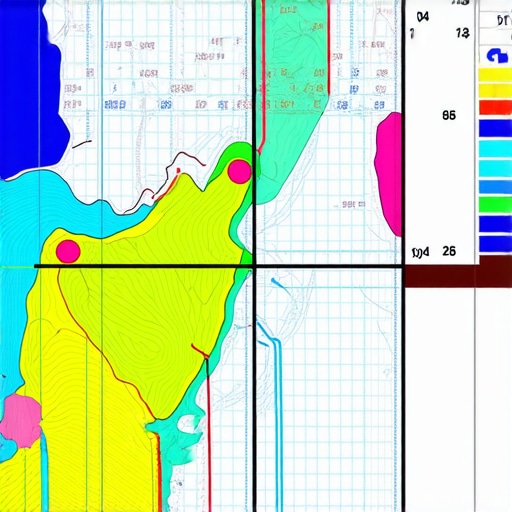This screenshot has height=512, width=512.
Task: Click the green legend color swatch
Action: 496,204
